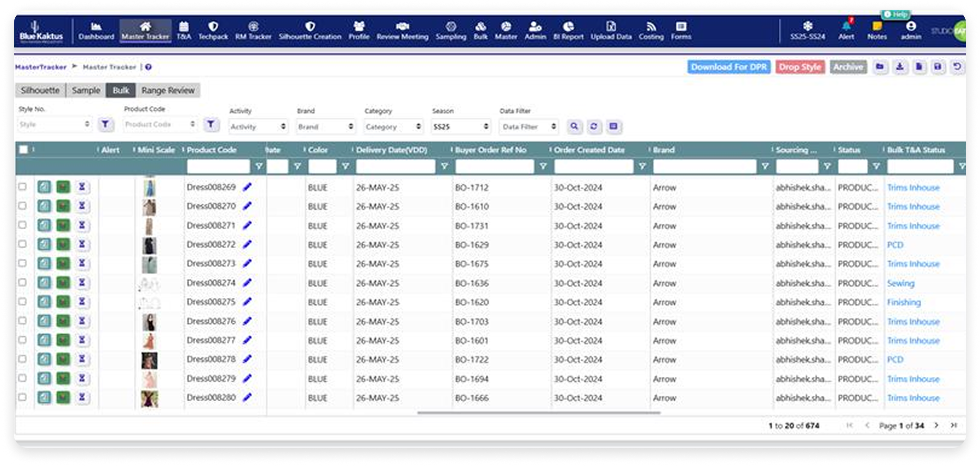Expand the Brand filter dropdown
This screenshot has height=466, width=980.
pyautogui.click(x=325, y=126)
